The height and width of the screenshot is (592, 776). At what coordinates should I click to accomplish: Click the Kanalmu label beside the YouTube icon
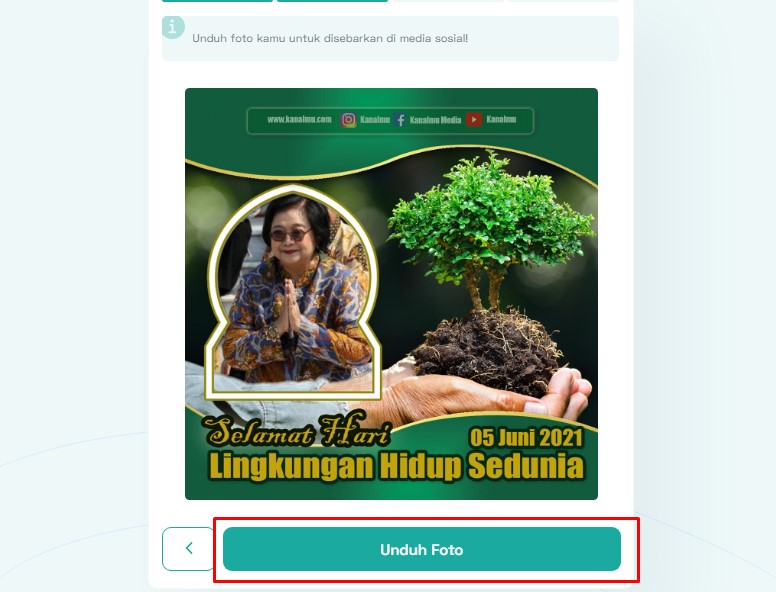pos(501,119)
